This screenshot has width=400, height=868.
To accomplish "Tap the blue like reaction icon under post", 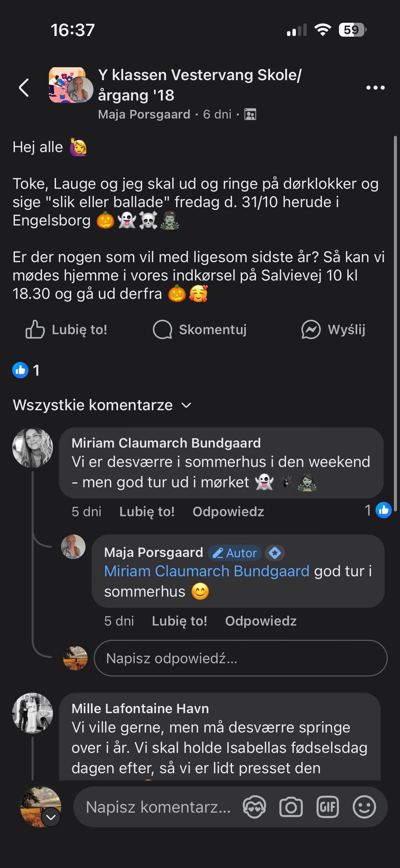I will 20,370.
